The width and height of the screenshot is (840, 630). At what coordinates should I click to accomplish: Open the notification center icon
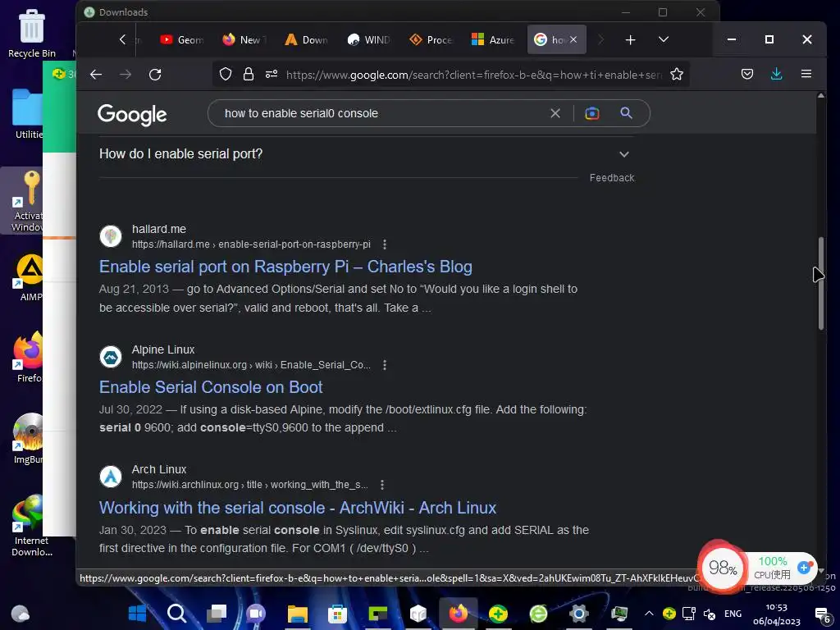822,614
